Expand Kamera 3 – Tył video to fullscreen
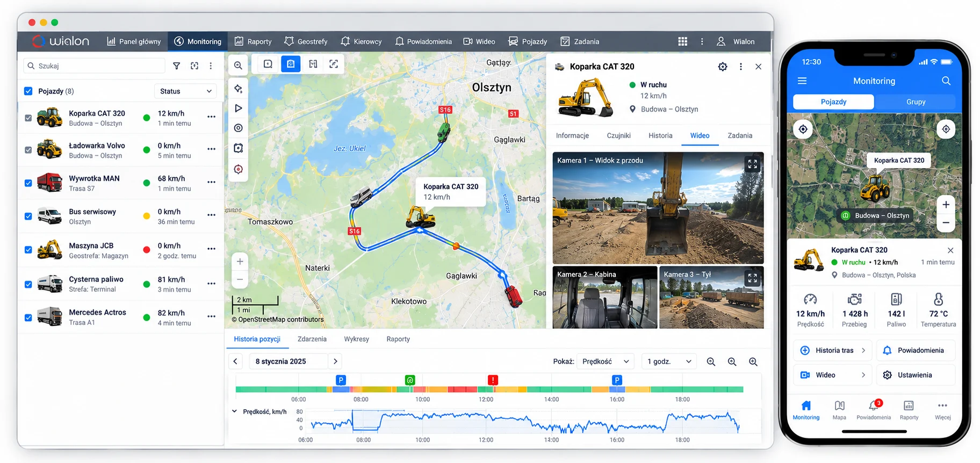This screenshot has width=980, height=463. 752,278
